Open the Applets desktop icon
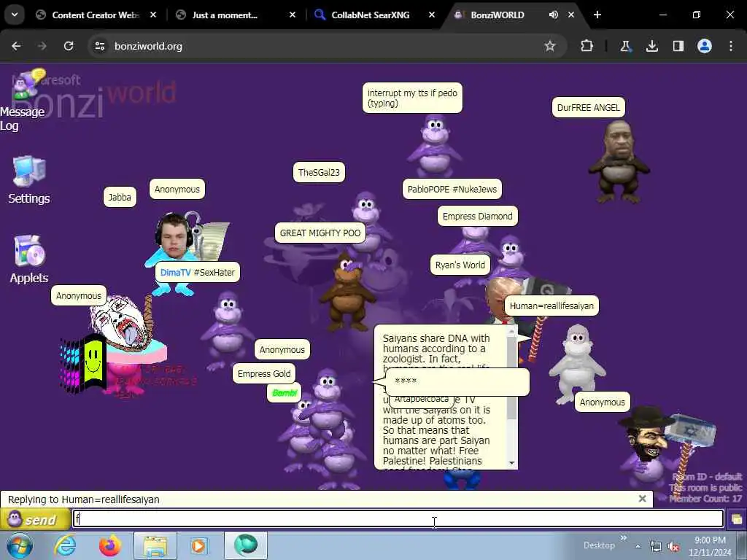Screen dimensions: 747x560 click(28, 260)
